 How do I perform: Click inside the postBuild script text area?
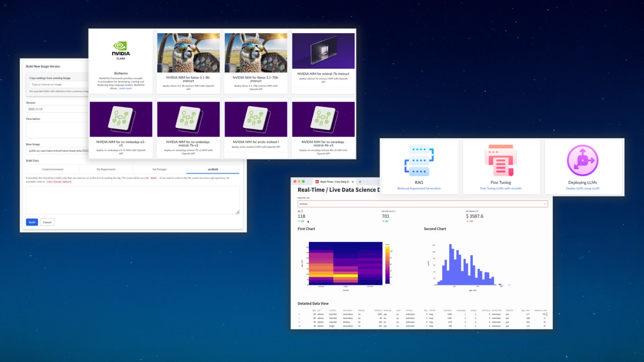click(x=133, y=200)
